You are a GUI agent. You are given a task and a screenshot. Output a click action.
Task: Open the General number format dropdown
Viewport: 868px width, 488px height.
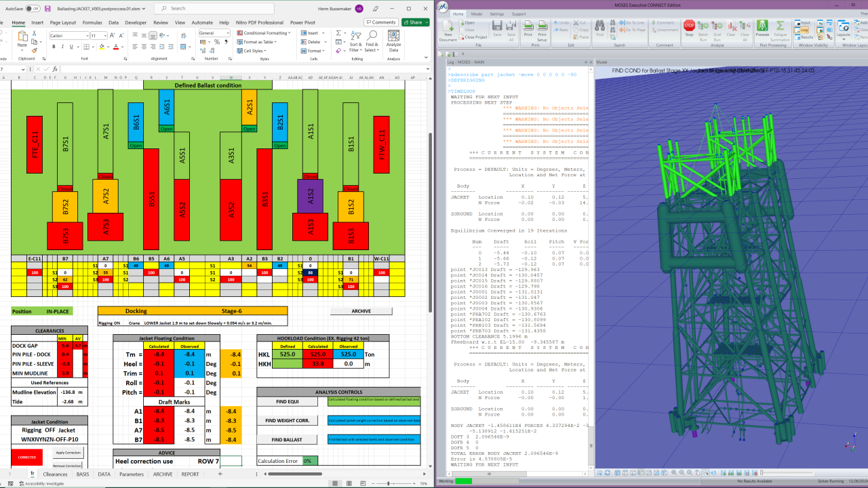point(229,33)
